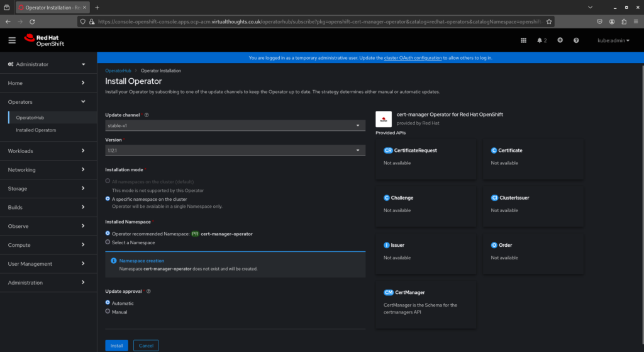Click the Order provided API card title
The height and width of the screenshot is (352, 644).
[505, 245]
